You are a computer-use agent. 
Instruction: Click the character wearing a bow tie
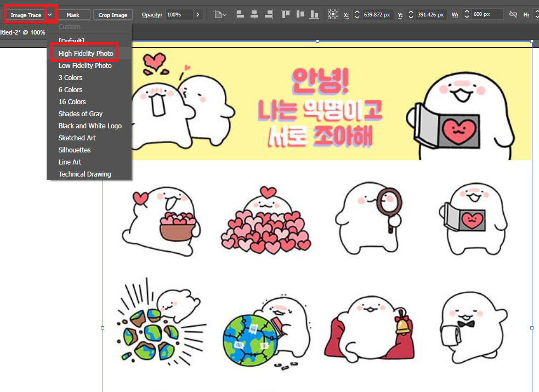[474, 327]
